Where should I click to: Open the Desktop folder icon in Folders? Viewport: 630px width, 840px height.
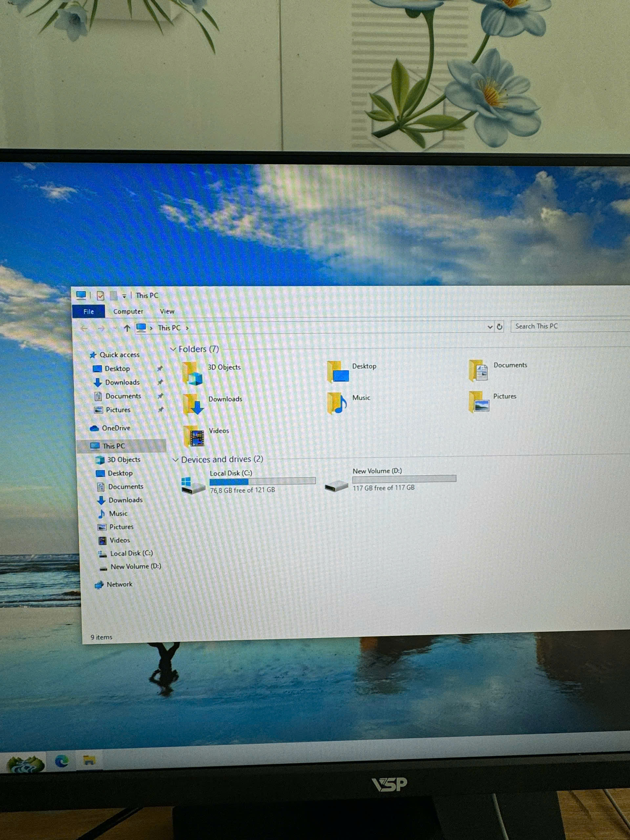(338, 372)
